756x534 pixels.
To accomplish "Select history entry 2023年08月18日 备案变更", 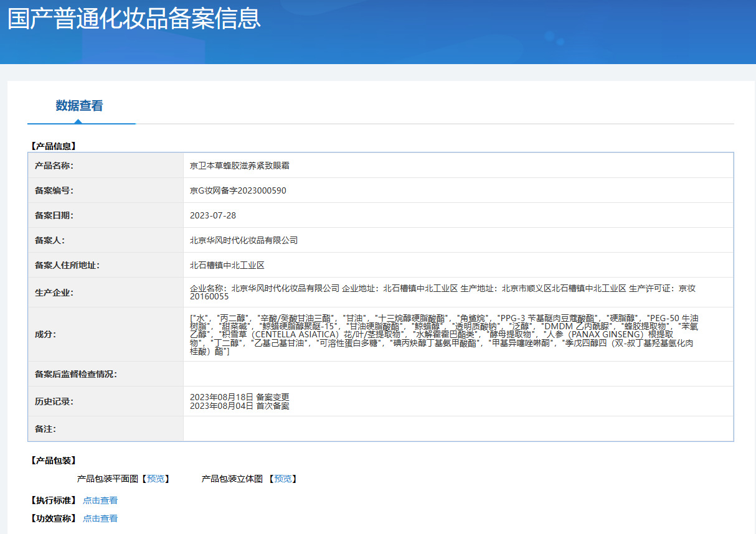I will [240, 397].
